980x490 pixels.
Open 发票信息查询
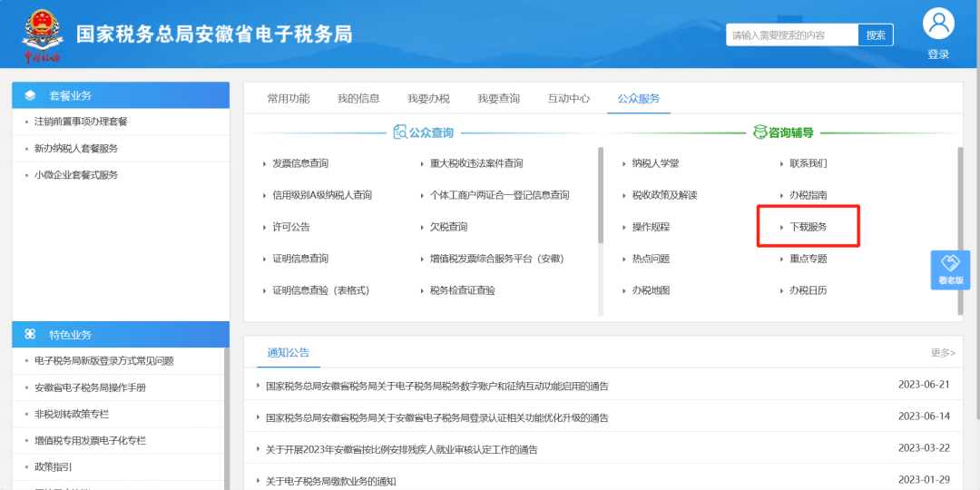[x=300, y=163]
